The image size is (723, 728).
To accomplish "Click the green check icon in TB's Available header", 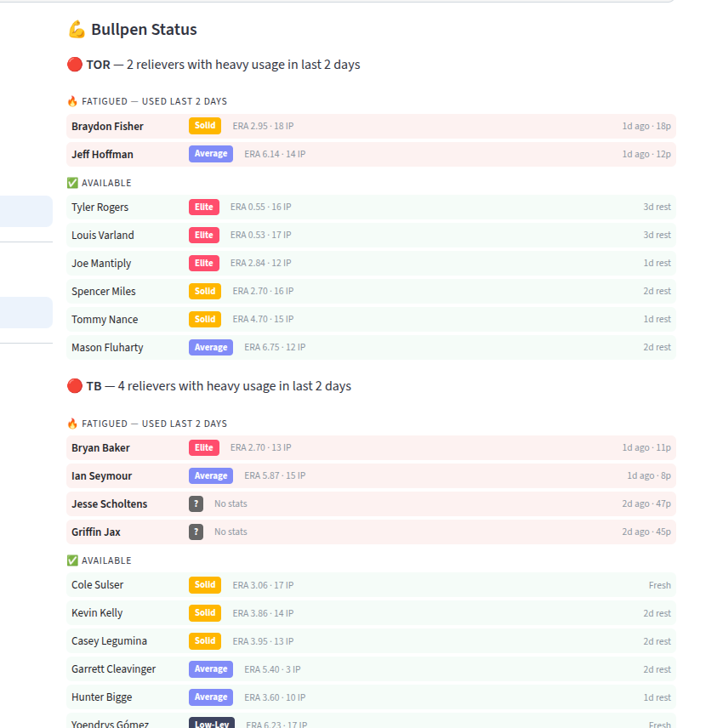I will click(x=72, y=560).
